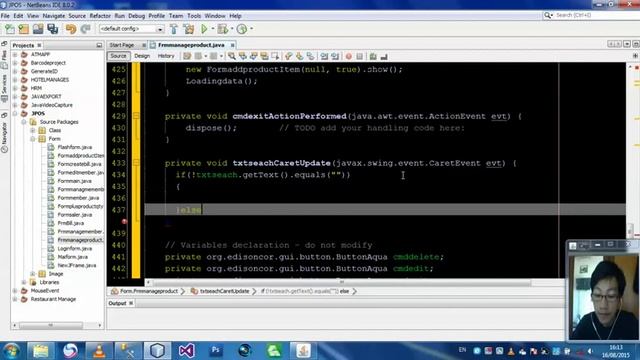Open the VLC cone icon in the taskbar
Viewport: 640px width, 360px height.
pyautogui.click(x=99, y=351)
